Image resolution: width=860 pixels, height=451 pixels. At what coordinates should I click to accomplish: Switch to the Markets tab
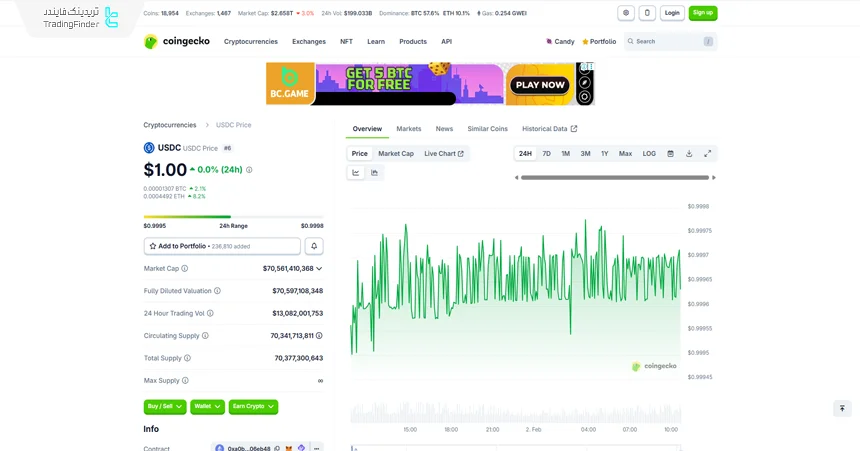408,129
